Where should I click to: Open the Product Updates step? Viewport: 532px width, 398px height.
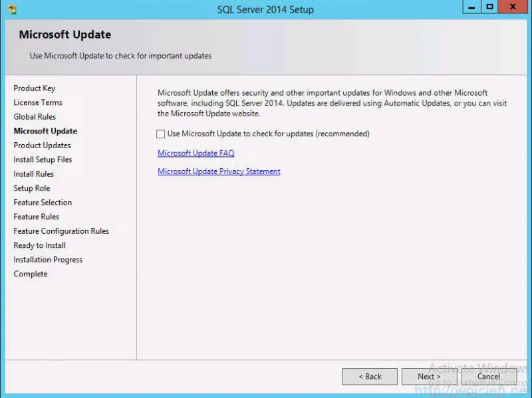coord(42,145)
